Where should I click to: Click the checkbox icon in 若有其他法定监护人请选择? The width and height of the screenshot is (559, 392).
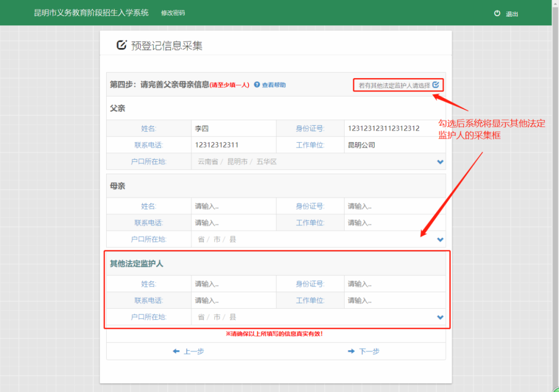coord(437,85)
